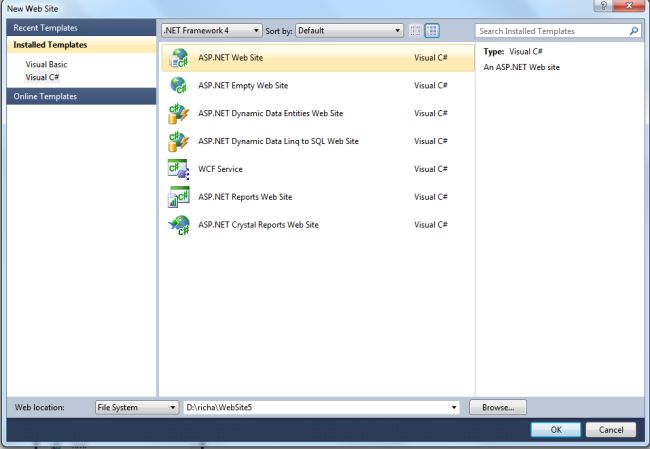Select Visual Basic in the templates tree
Viewport: 650px width, 449px height.
tap(46, 64)
